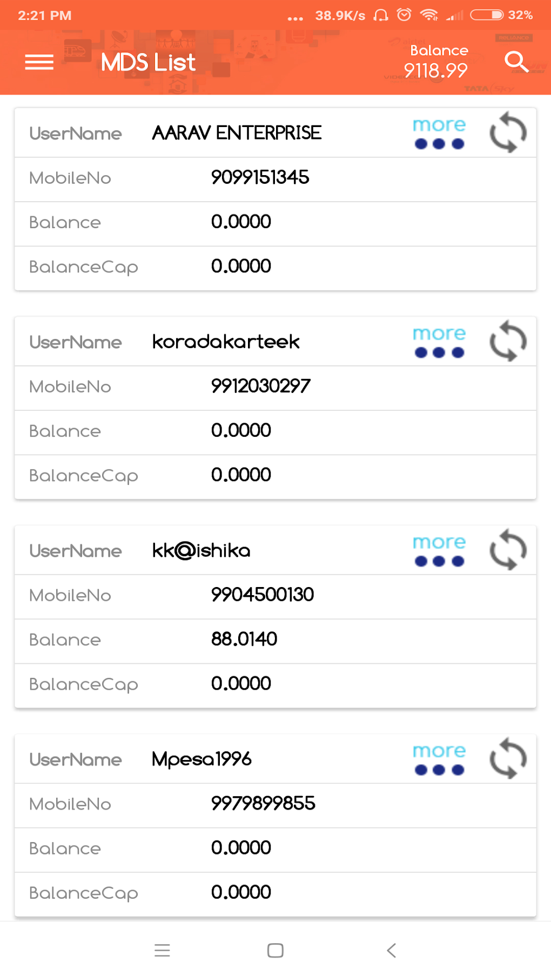Refresh the Mpesa1996 entry

click(x=508, y=758)
